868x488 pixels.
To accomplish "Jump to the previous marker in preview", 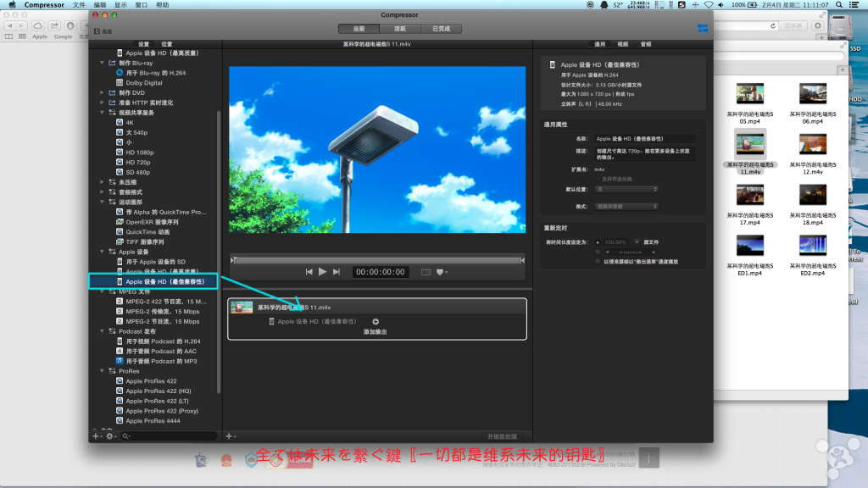I will tap(309, 272).
